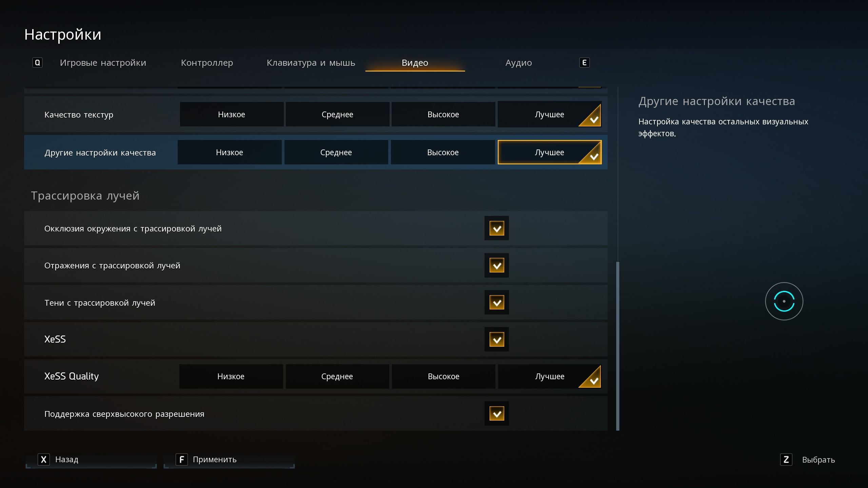The width and height of the screenshot is (868, 488).
Task: Choose Среднее for other quality settings
Action: (x=336, y=152)
